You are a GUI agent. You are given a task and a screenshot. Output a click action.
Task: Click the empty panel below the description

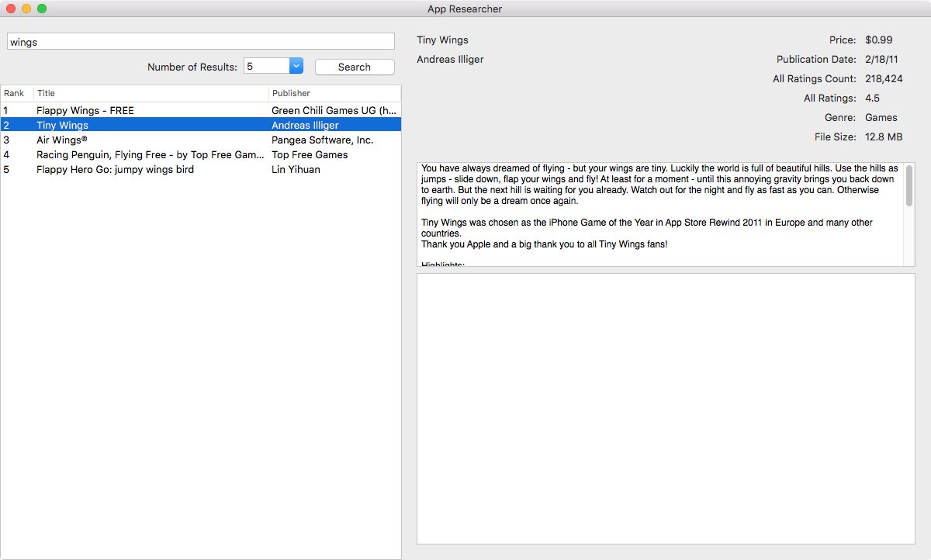click(x=666, y=409)
